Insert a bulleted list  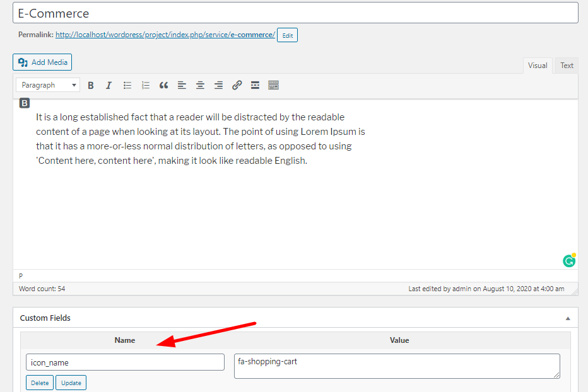point(127,86)
